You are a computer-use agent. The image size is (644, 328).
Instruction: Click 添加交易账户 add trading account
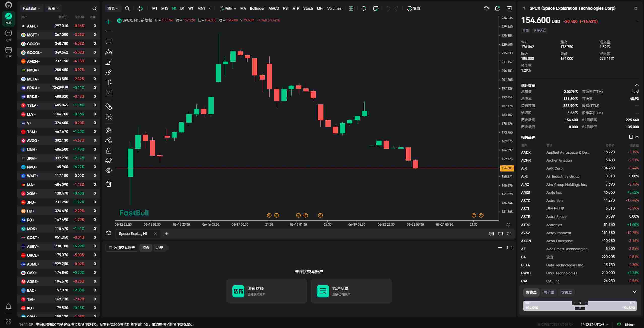(x=122, y=248)
